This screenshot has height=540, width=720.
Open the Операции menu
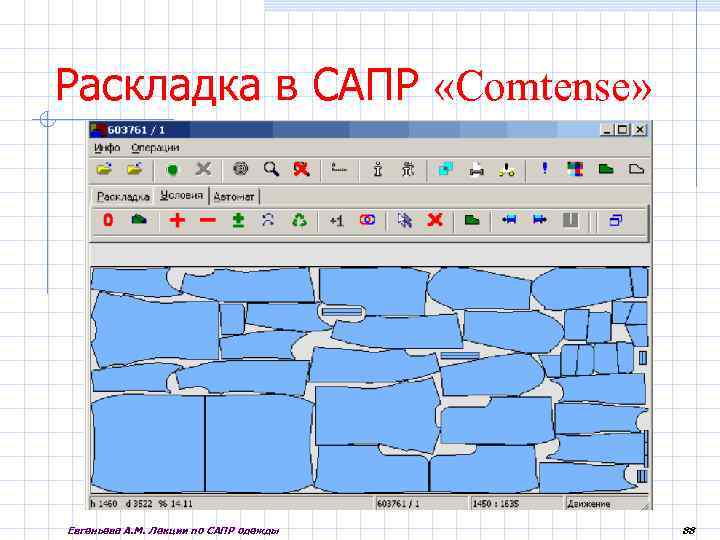point(155,148)
